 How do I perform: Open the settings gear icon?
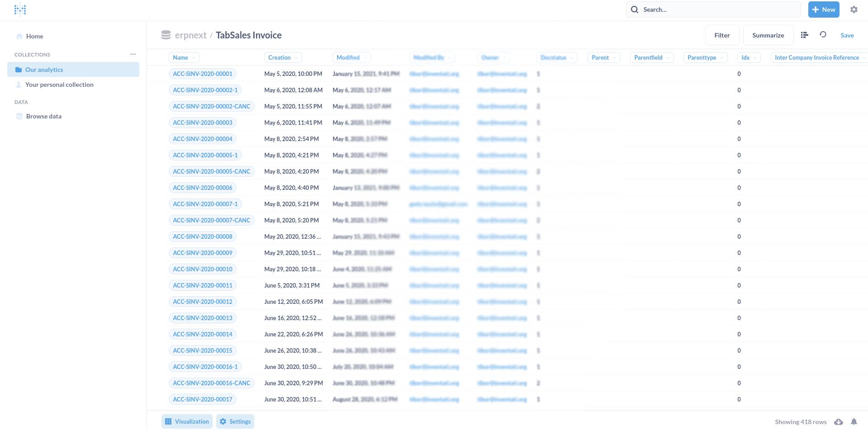coord(854,9)
